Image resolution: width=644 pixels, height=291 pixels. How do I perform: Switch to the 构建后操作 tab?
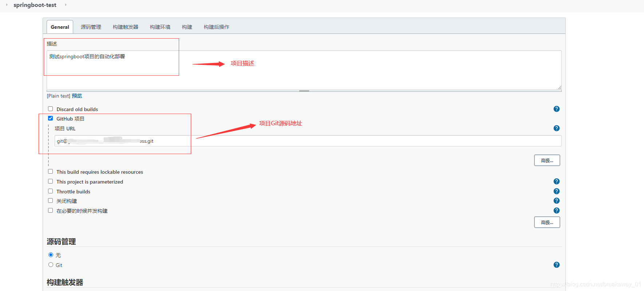tap(217, 27)
